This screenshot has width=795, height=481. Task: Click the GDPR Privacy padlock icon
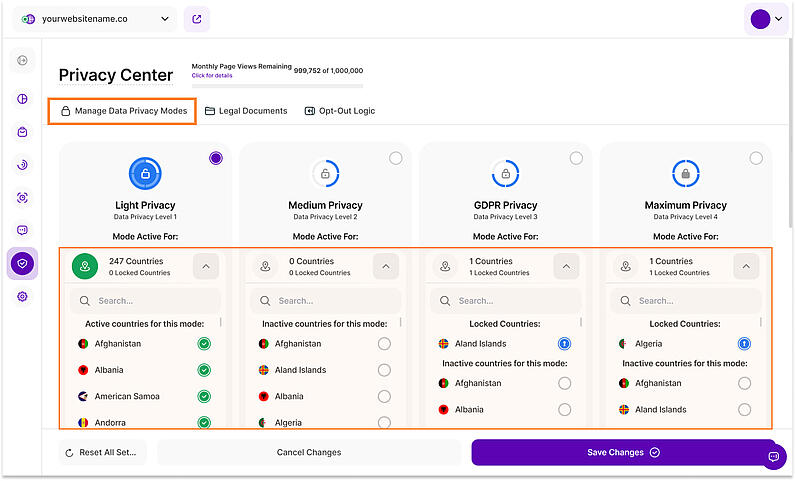[x=505, y=174]
